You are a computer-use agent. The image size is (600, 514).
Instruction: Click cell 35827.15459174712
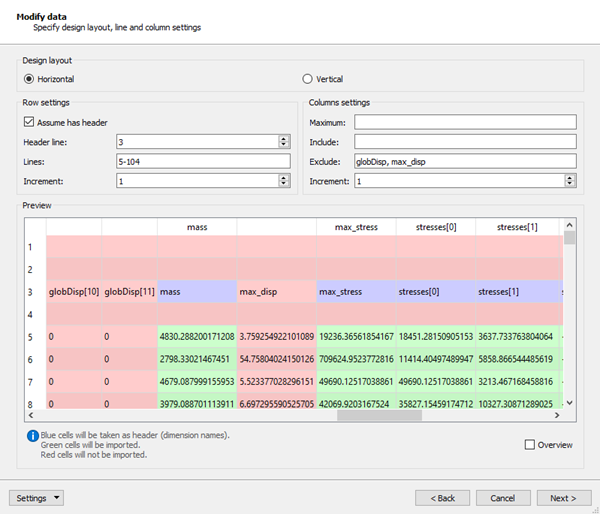(436, 401)
